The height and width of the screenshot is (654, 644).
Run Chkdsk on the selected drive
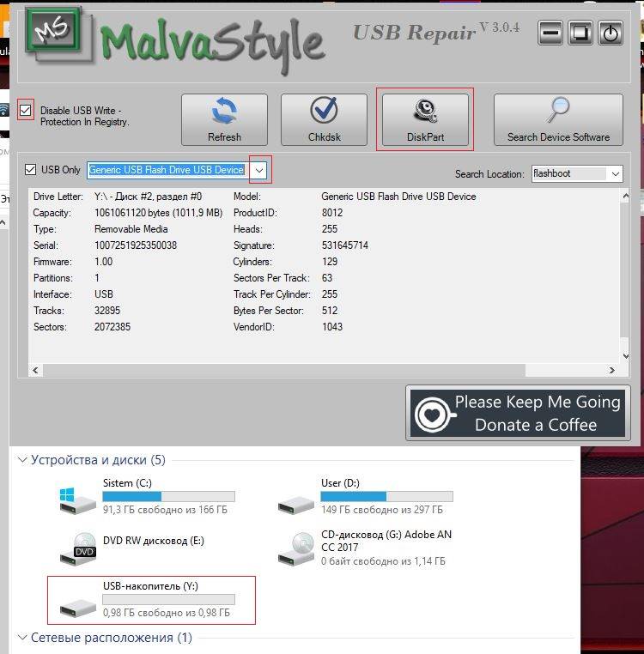coord(324,119)
